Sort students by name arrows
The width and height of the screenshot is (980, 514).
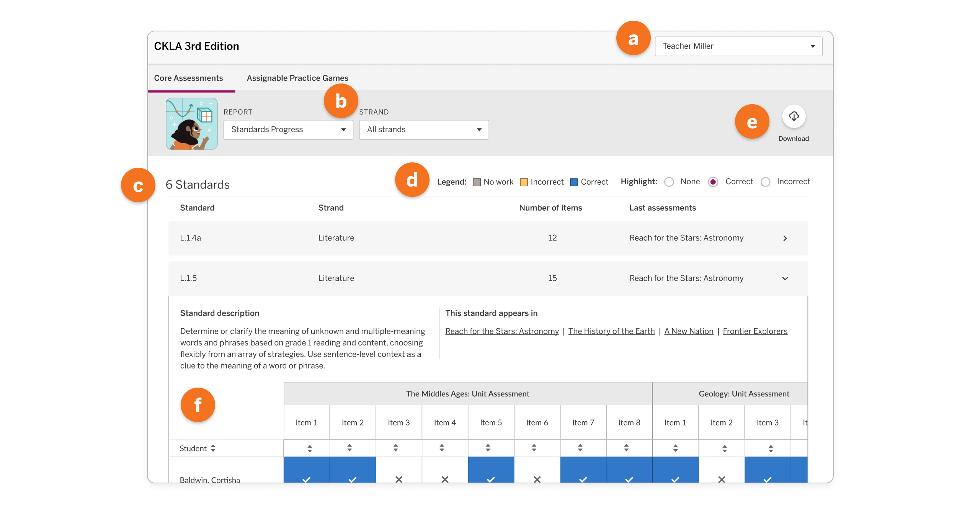[213, 448]
